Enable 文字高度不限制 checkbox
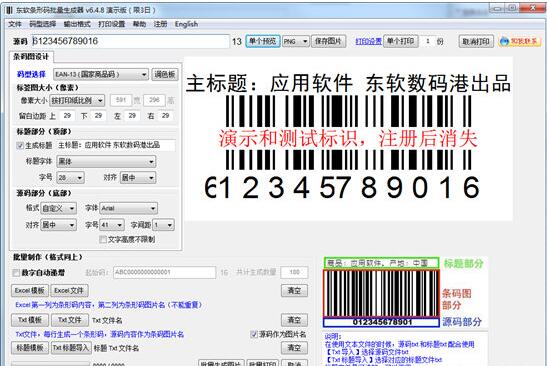547x366 pixels. pyautogui.click(x=103, y=239)
